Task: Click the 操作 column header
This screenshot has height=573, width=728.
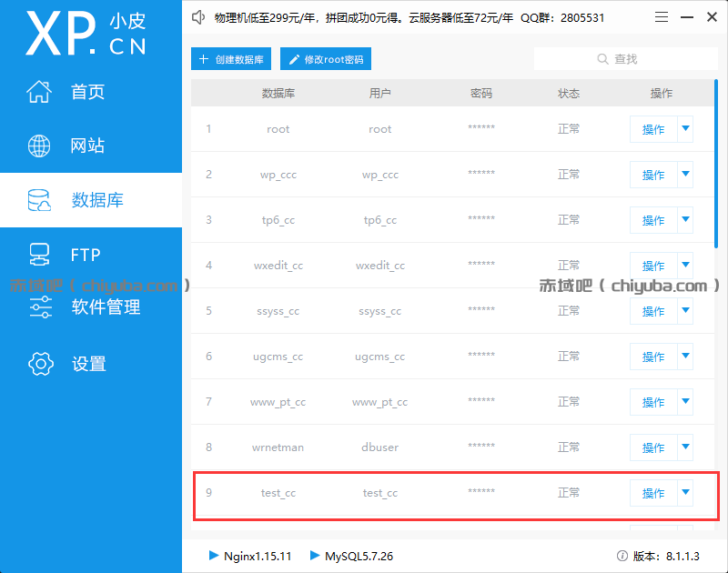Action: point(662,94)
